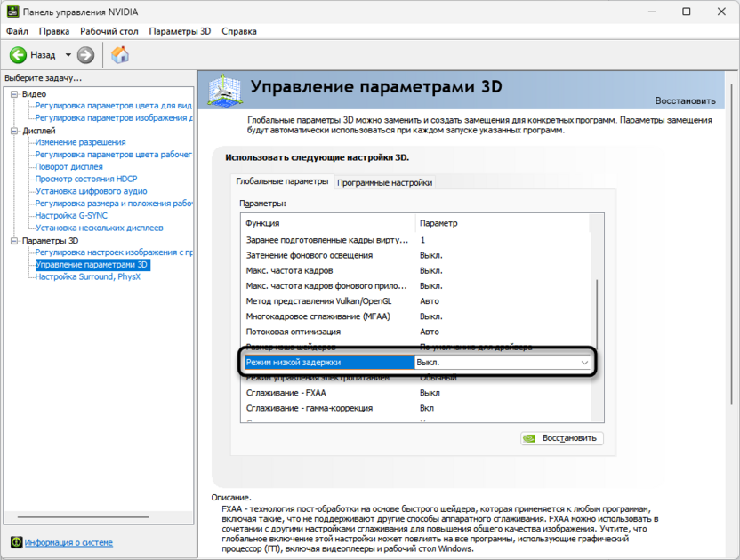Select Заранее подготовленные кадры row
Viewport: 740px width, 560px height.
(x=415, y=240)
